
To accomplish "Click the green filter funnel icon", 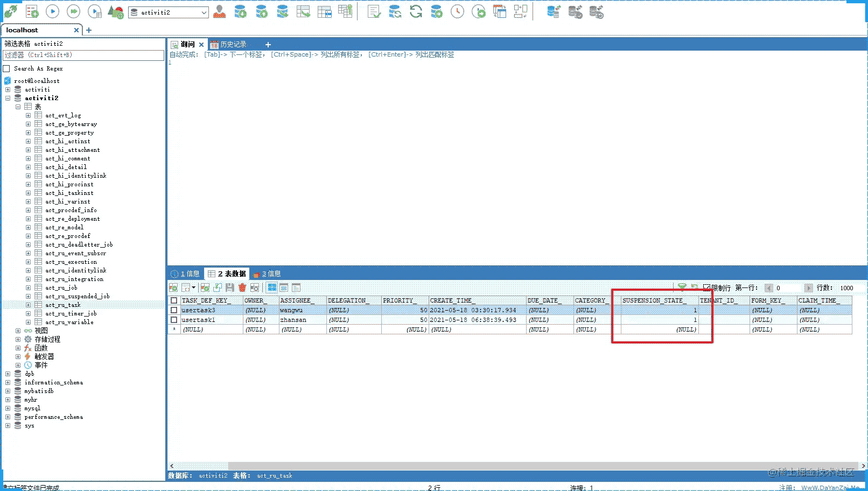I will point(682,287).
